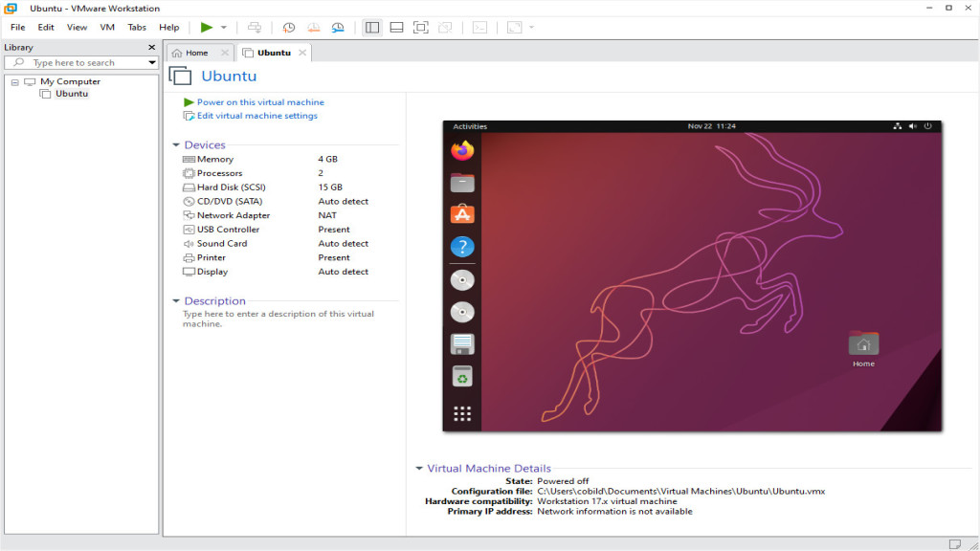Image resolution: width=980 pixels, height=551 pixels.
Task: Click the Sound Card device icon
Action: click(x=189, y=243)
